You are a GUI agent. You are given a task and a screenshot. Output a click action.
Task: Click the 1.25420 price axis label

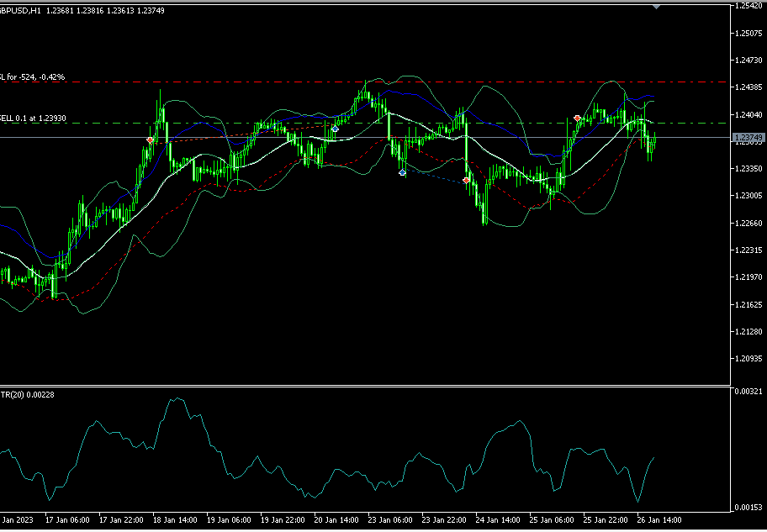(748, 6)
